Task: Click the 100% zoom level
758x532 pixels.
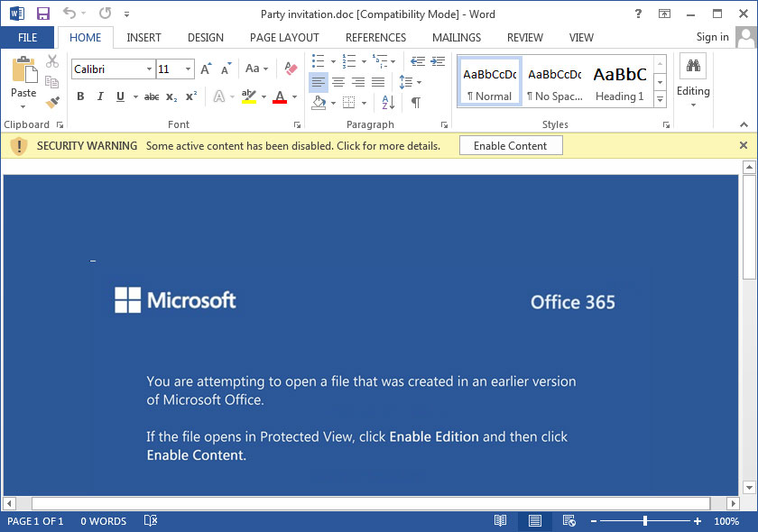Action: pos(726,521)
